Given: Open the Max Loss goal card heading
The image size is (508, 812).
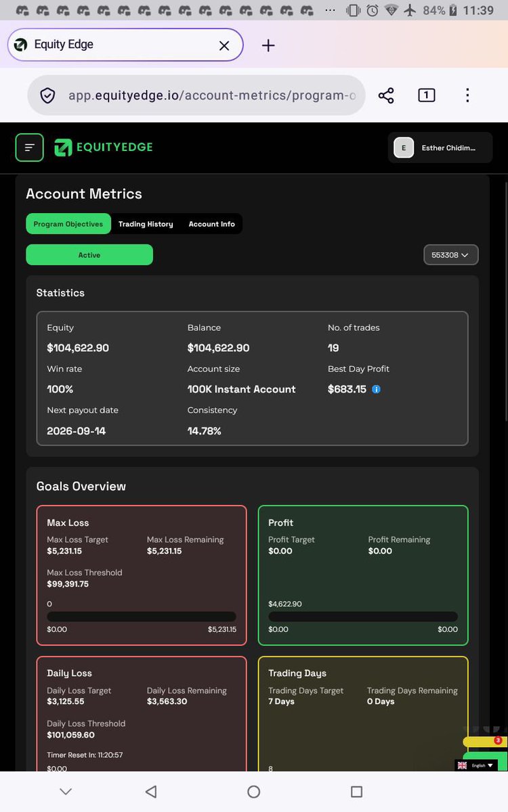Looking at the screenshot, I should (x=68, y=523).
